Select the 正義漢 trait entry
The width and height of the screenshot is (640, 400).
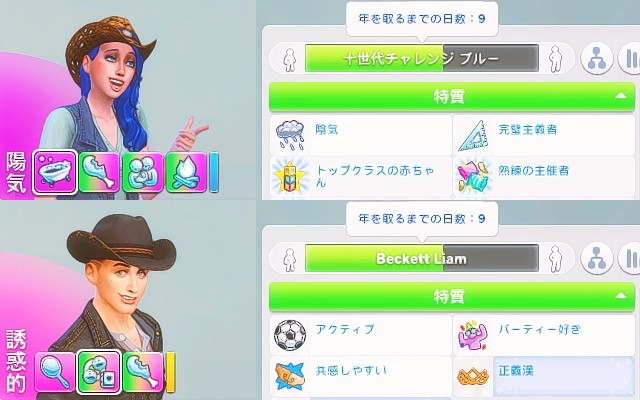(544, 377)
